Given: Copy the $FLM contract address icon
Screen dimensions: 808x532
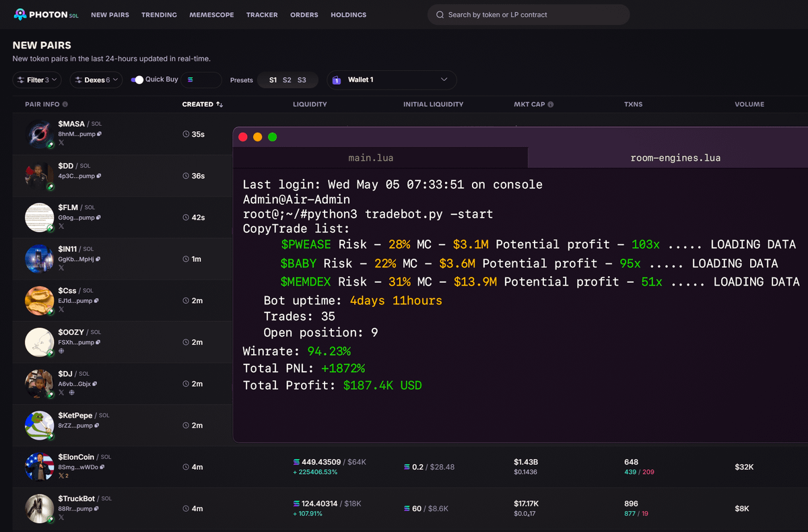Looking at the screenshot, I should point(98,218).
